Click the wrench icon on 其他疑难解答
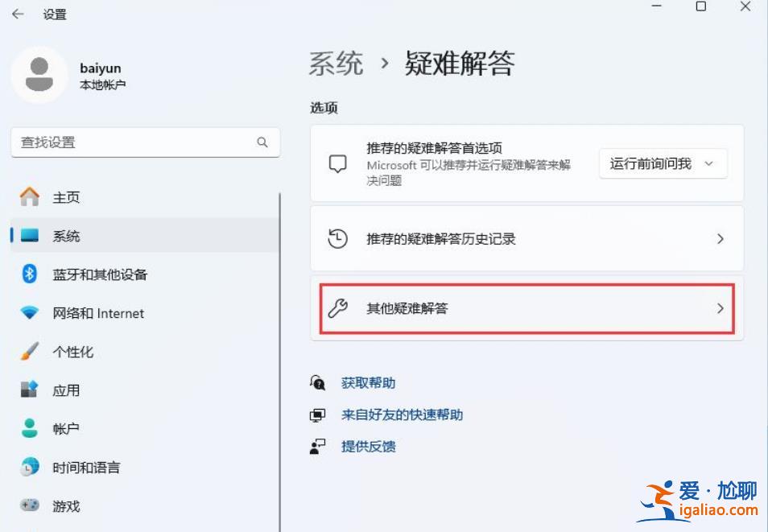This screenshot has height=532, width=768. [x=339, y=308]
